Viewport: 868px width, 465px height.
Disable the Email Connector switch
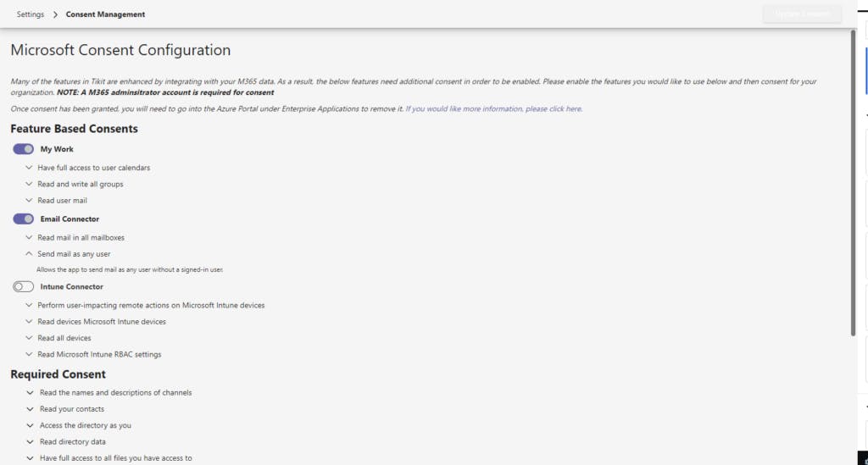click(24, 219)
